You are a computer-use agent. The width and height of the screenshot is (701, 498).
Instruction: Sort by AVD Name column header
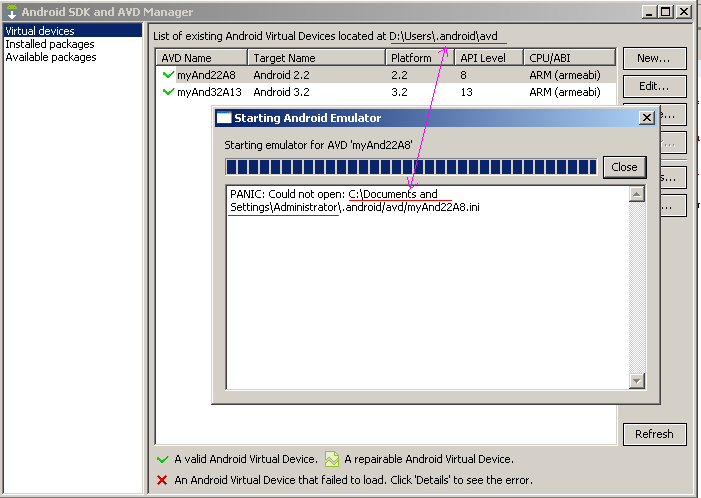202,58
